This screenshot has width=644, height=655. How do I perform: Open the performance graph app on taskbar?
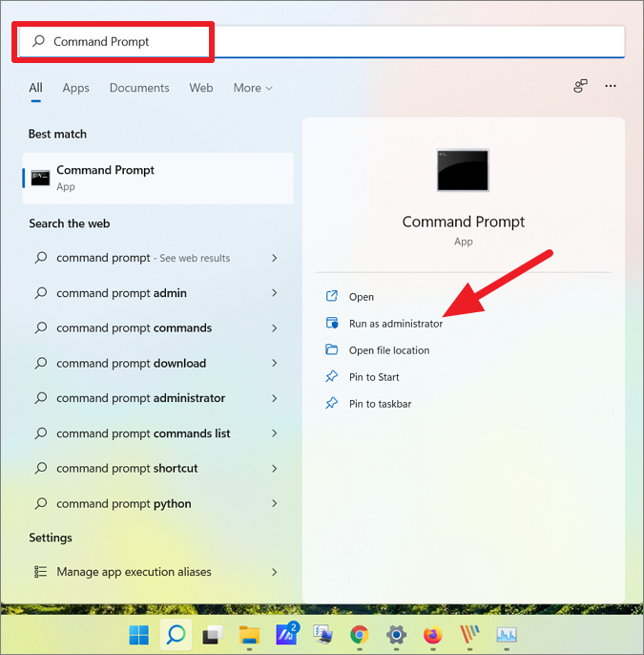click(x=507, y=635)
